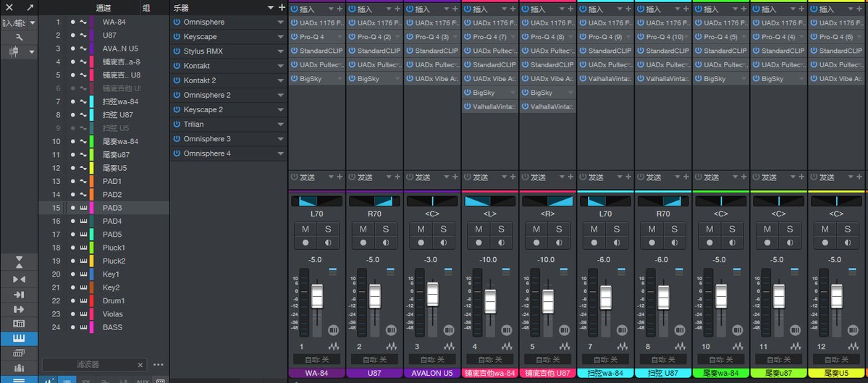Open console options with the wrench icon
The height and width of the screenshot is (383, 868).
[x=19, y=37]
